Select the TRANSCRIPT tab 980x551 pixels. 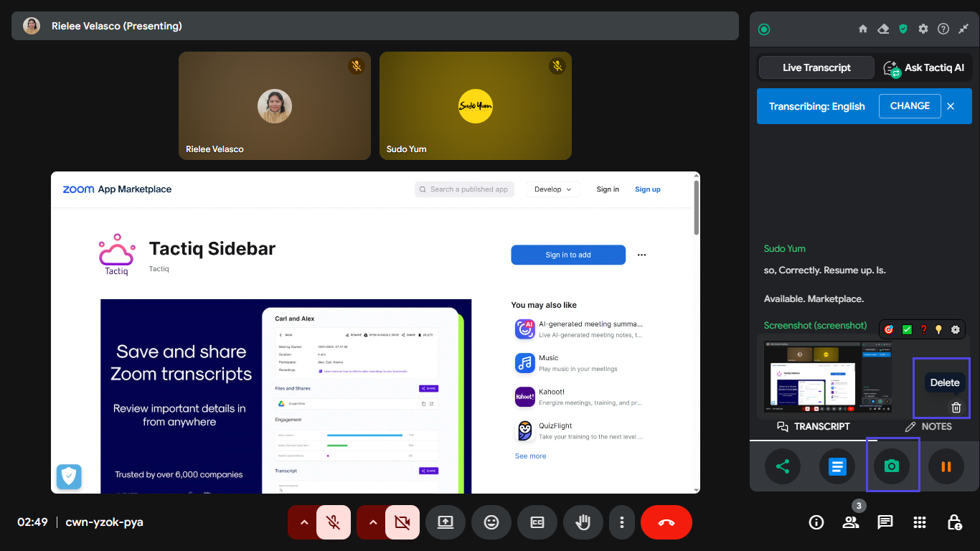[814, 426]
